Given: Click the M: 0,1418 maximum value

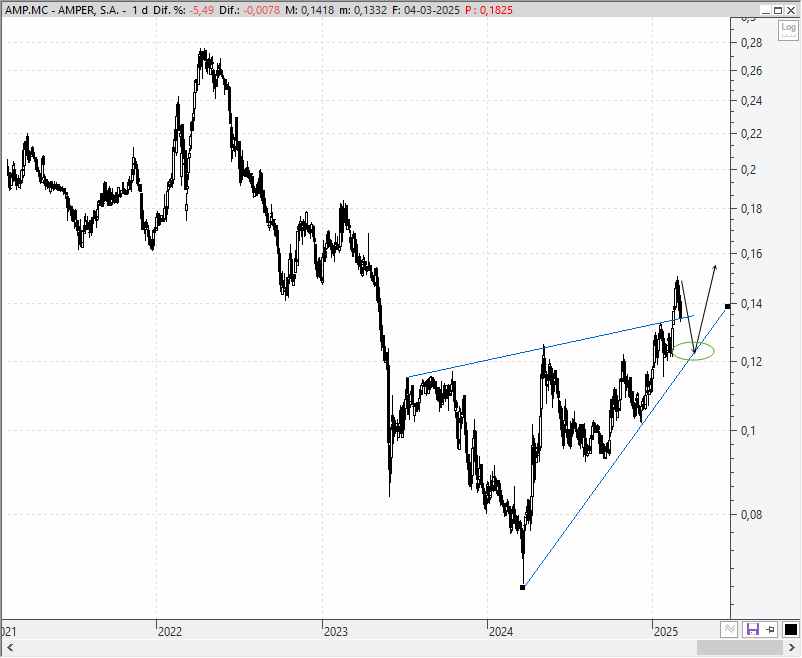Looking at the screenshot, I should [309, 10].
